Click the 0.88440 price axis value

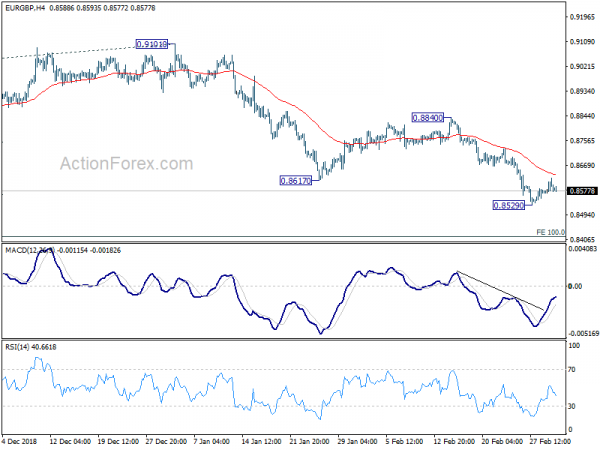(582, 116)
